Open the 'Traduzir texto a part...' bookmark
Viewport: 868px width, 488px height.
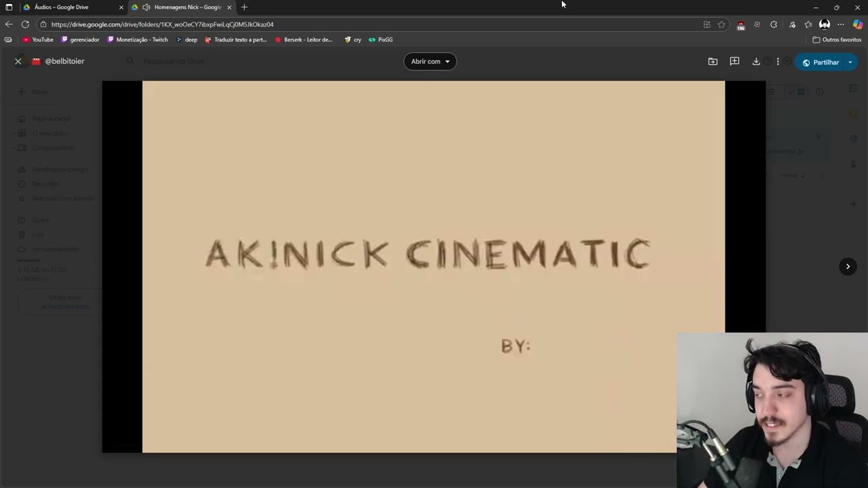236,40
